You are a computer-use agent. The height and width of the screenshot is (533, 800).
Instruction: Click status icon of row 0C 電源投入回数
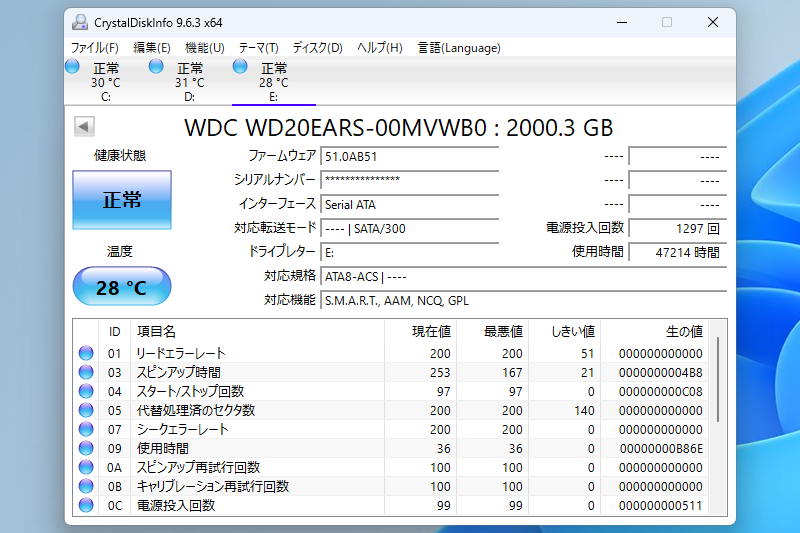86,505
